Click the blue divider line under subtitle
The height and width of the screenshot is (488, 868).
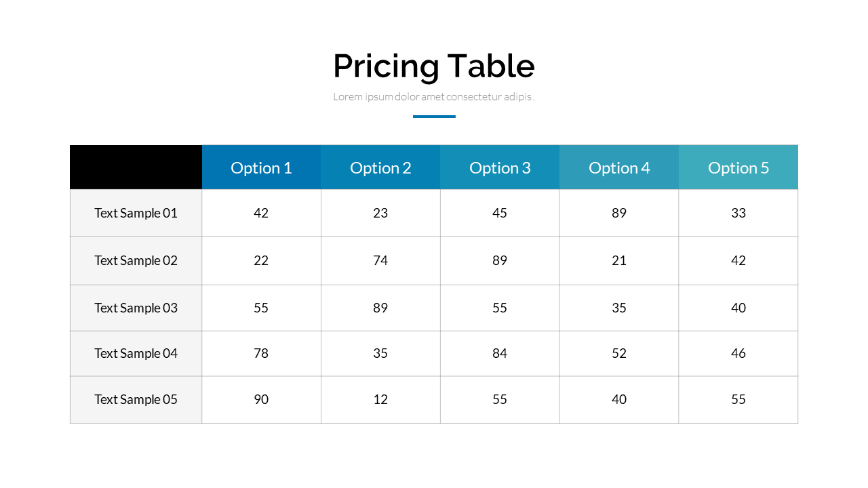[x=434, y=117]
